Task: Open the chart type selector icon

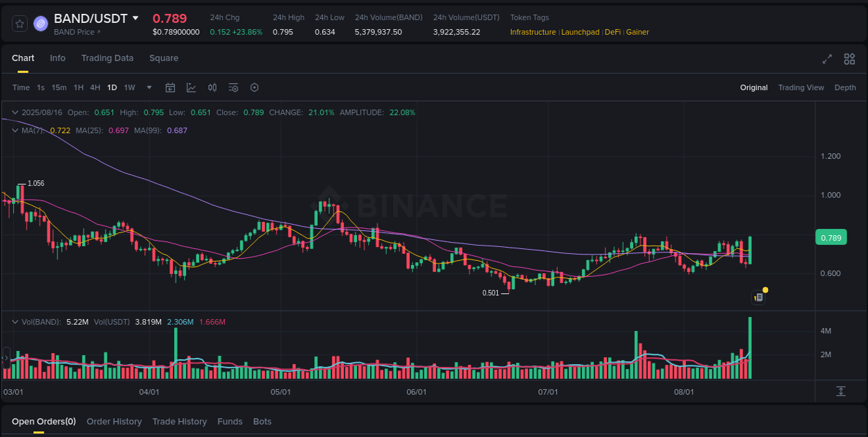Action: tap(191, 87)
